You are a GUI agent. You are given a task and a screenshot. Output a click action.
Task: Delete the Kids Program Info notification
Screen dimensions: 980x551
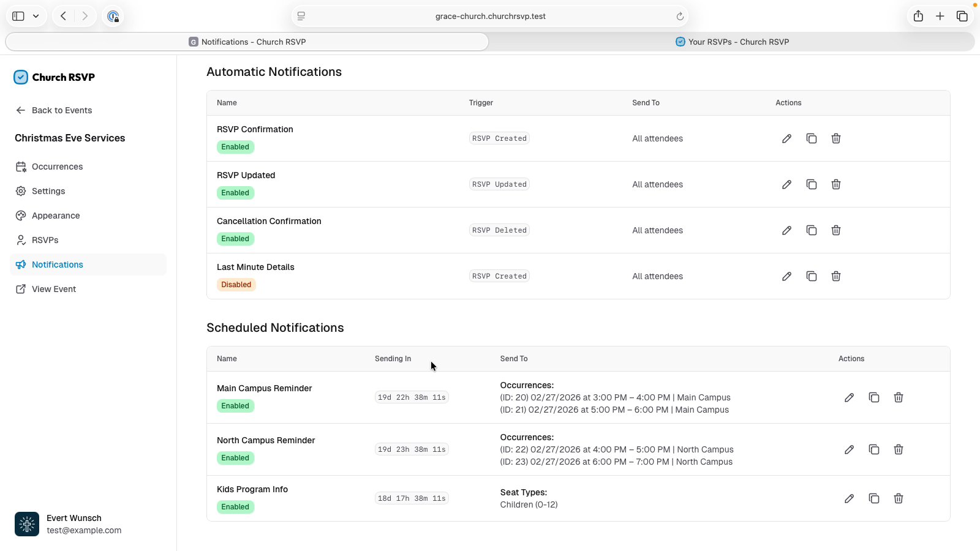[898, 498]
